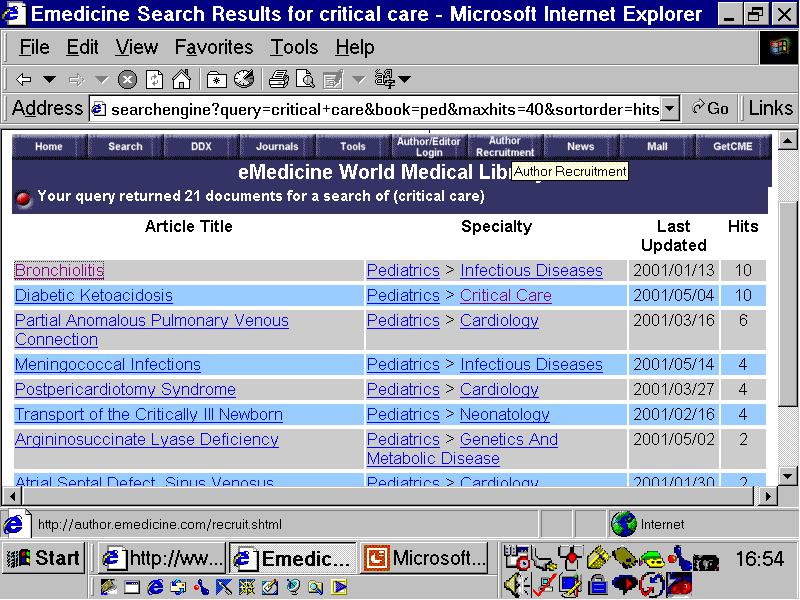Screen dimensions: 800x600
Task: Open the DDX navigation tab
Action: (201, 146)
